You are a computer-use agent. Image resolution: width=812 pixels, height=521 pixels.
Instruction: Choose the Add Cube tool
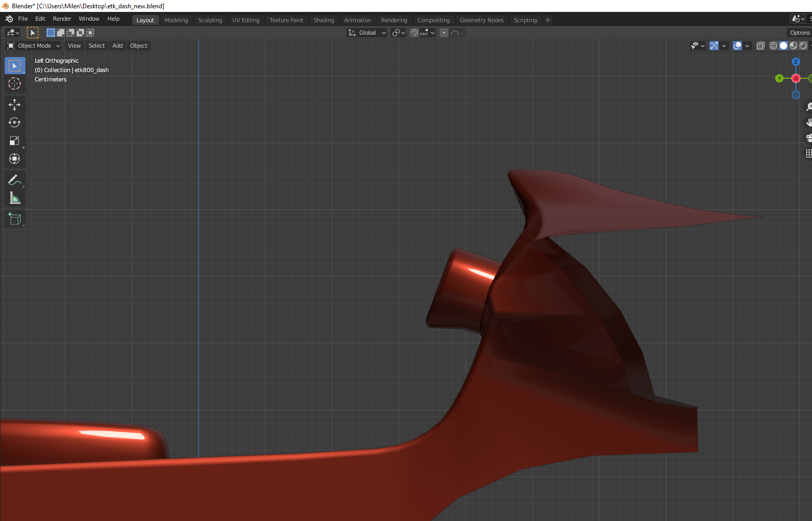tap(15, 219)
